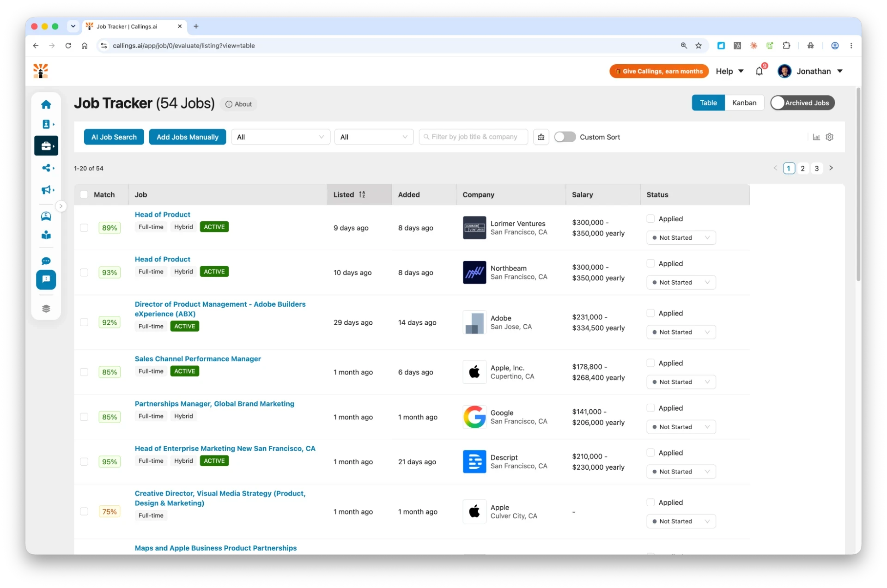887x588 pixels.
Task: Open first All filter dropdown
Action: click(280, 137)
